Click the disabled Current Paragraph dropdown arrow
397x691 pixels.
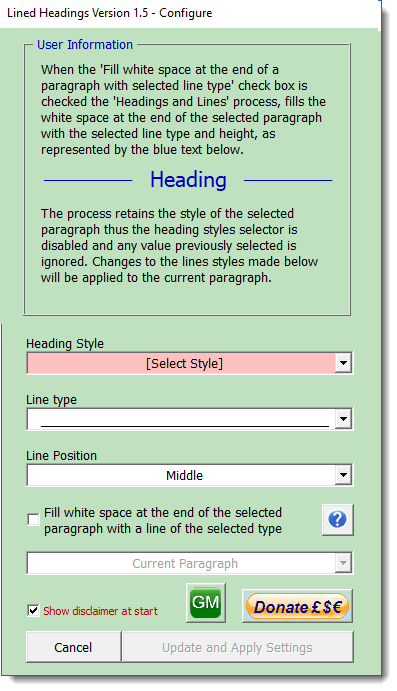343,563
